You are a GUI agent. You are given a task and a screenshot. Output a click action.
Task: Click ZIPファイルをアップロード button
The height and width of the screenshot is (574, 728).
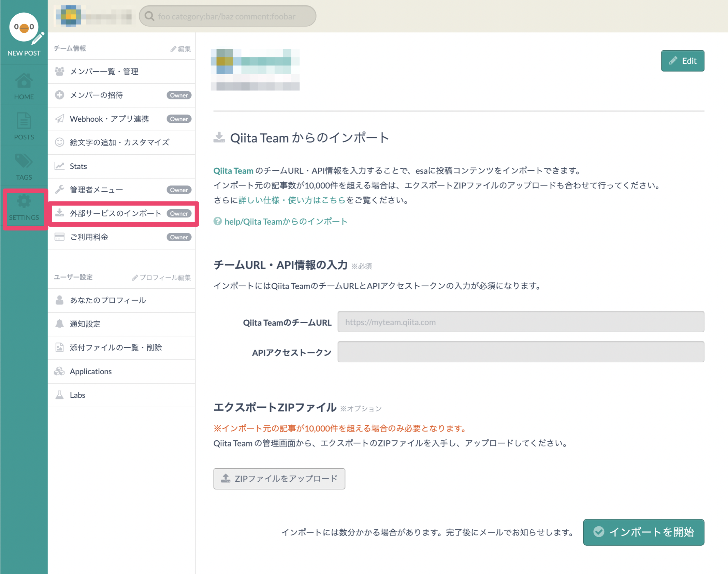pyautogui.click(x=279, y=479)
